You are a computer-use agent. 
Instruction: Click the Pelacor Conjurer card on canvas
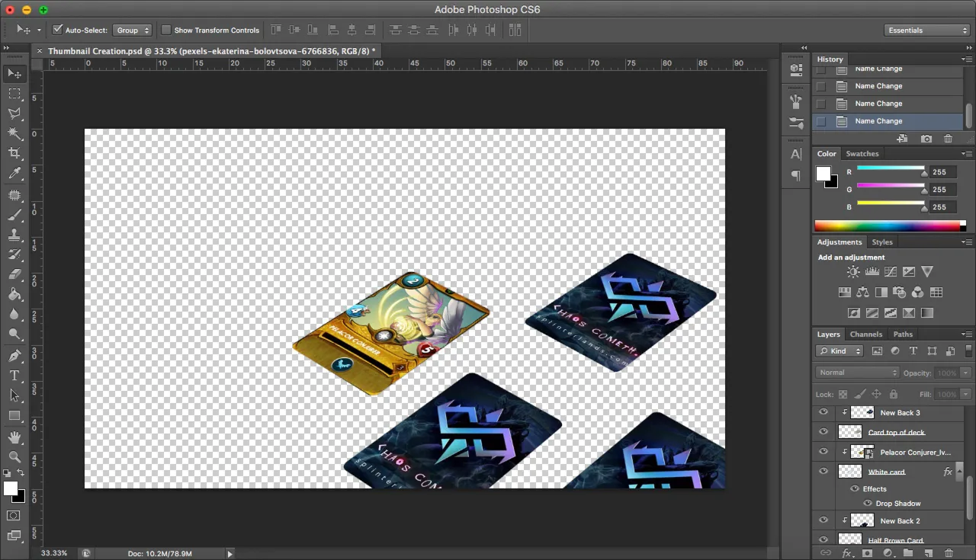click(391, 333)
